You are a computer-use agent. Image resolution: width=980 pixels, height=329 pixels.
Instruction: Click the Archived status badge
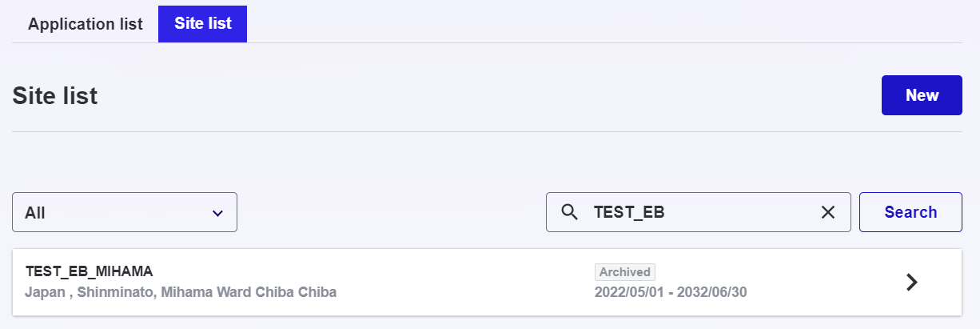tap(625, 272)
